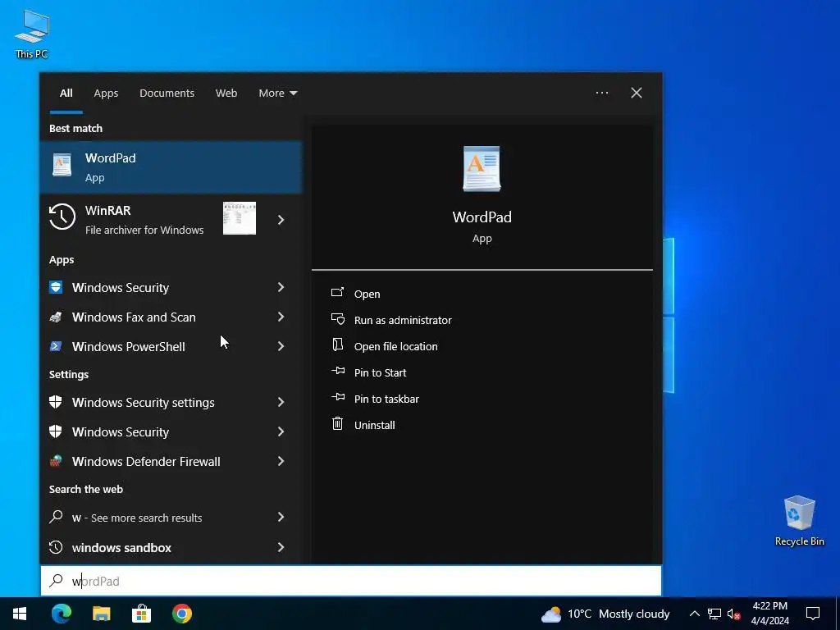This screenshot has width=840, height=630.
Task: Open the weather widget showing 10°C
Action: tap(605, 614)
